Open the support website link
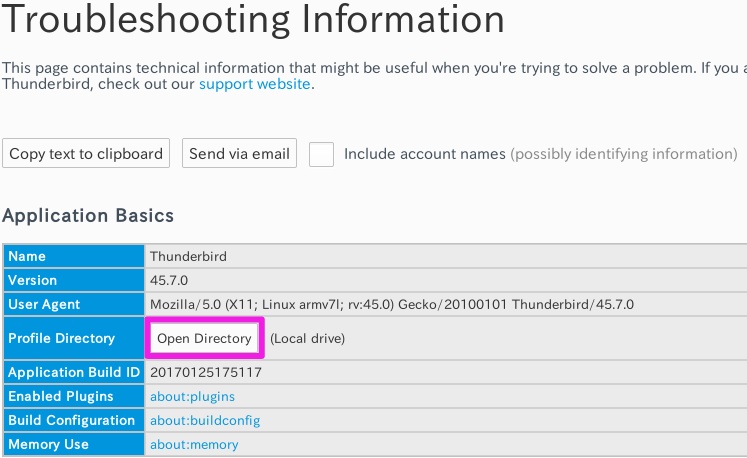Image resolution: width=747 pixels, height=458 pixels. pos(254,84)
